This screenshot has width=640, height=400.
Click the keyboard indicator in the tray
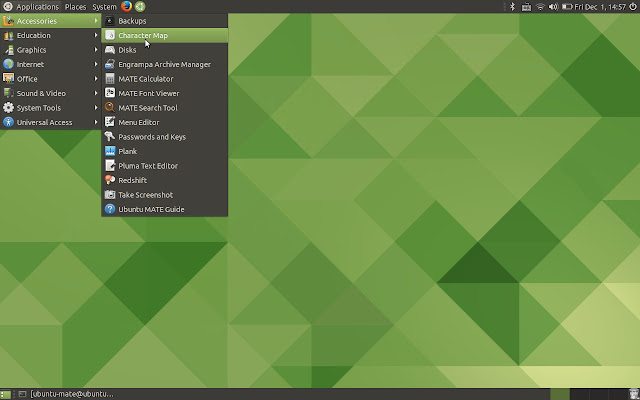526,7
